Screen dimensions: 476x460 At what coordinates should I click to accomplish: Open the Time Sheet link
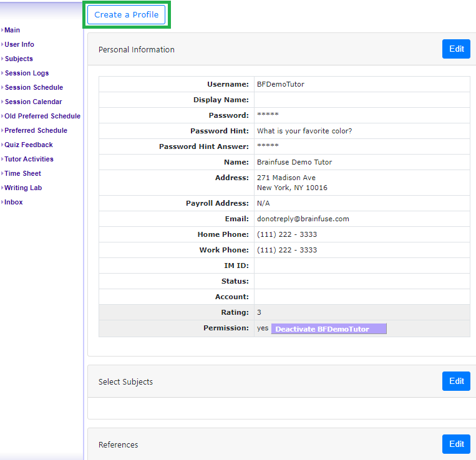pos(22,173)
